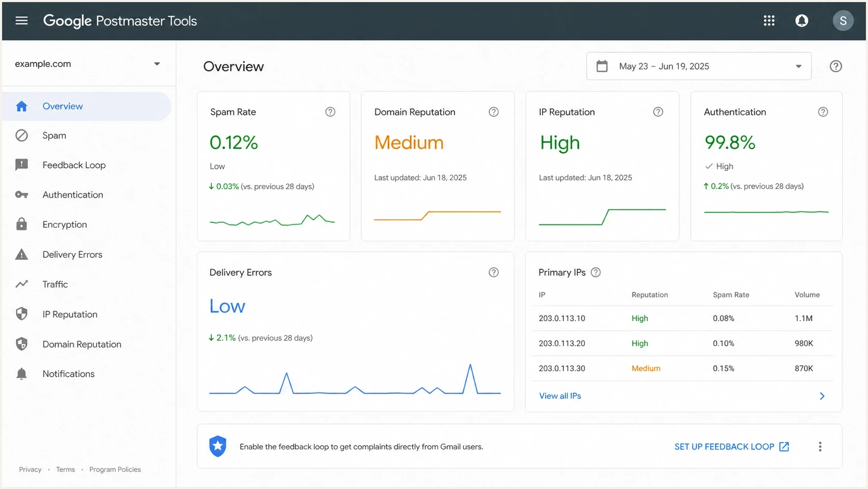Click the Low delivery errors value
This screenshot has height=489, width=868.
227,306
